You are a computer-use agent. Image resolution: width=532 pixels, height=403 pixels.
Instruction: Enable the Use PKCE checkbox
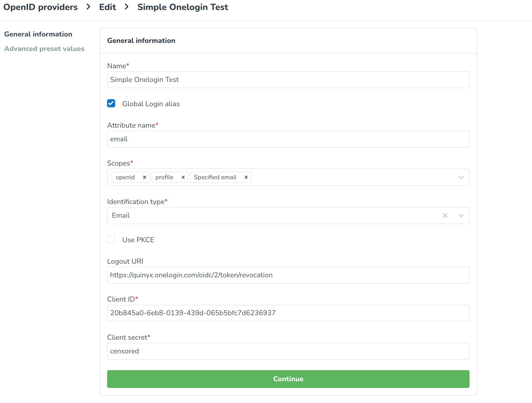111,239
